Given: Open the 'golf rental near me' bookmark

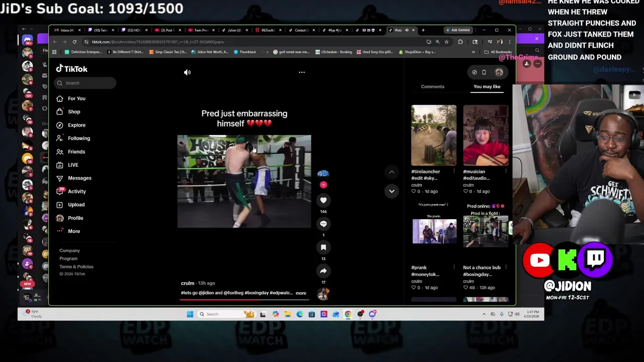Looking at the screenshot, I should (x=291, y=52).
